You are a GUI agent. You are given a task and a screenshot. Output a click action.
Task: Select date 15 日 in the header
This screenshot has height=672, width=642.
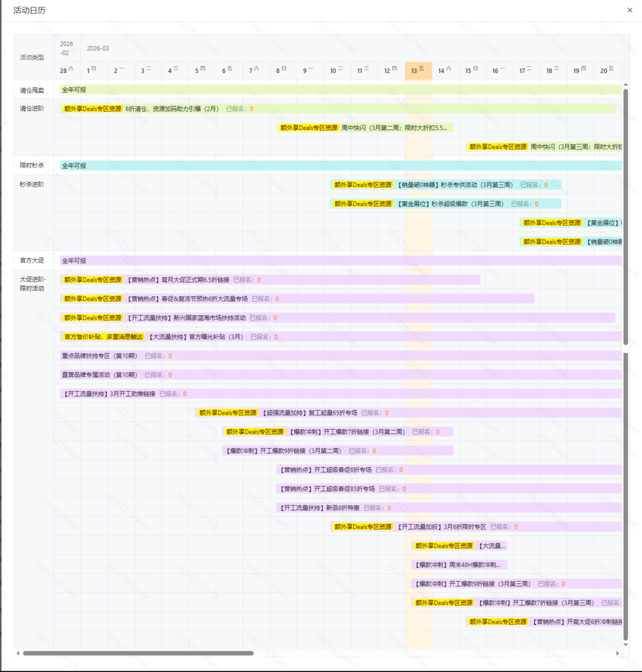point(472,70)
